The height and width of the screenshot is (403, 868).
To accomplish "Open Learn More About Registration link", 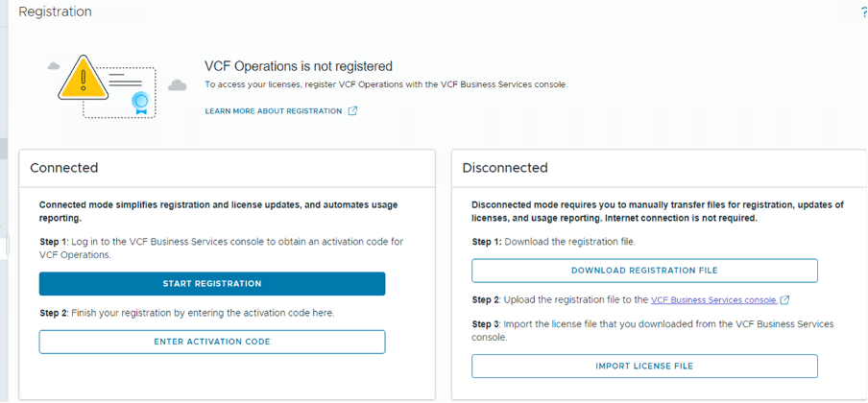I will 274,111.
